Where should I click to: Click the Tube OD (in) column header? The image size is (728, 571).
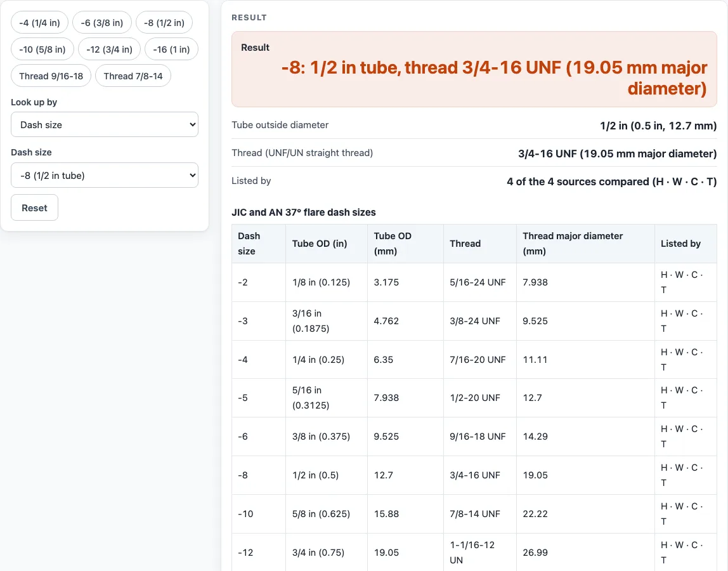pyautogui.click(x=327, y=244)
